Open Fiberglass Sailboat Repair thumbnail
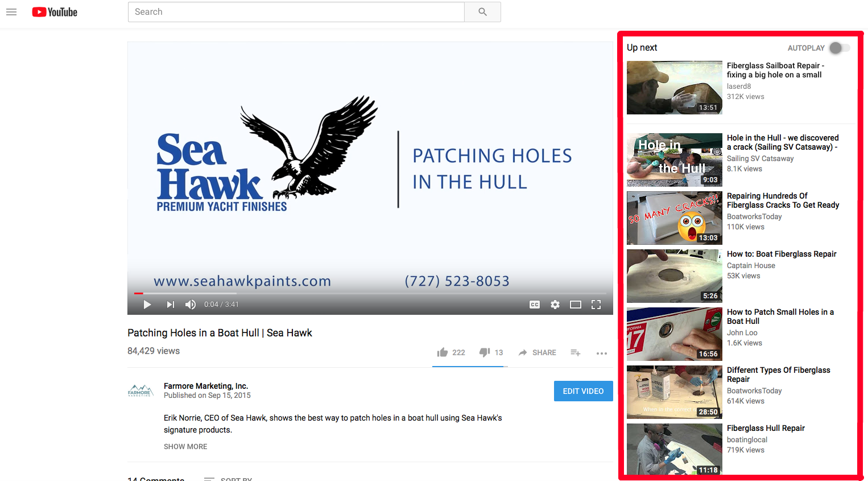 click(x=675, y=88)
